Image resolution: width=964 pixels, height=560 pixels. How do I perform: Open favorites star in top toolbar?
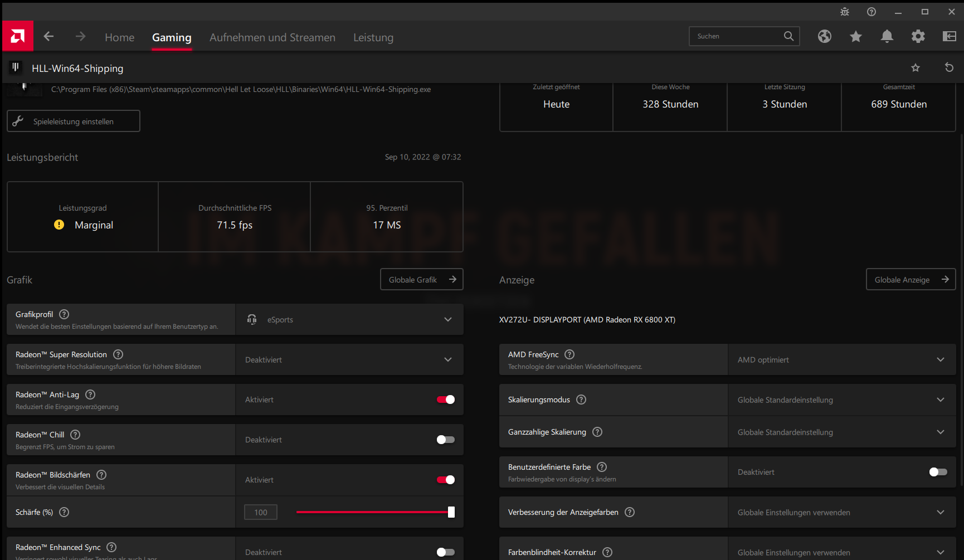pyautogui.click(x=856, y=36)
